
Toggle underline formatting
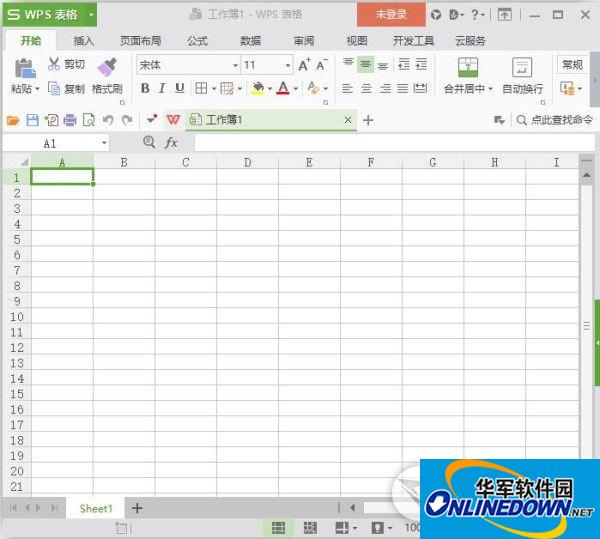point(179,88)
